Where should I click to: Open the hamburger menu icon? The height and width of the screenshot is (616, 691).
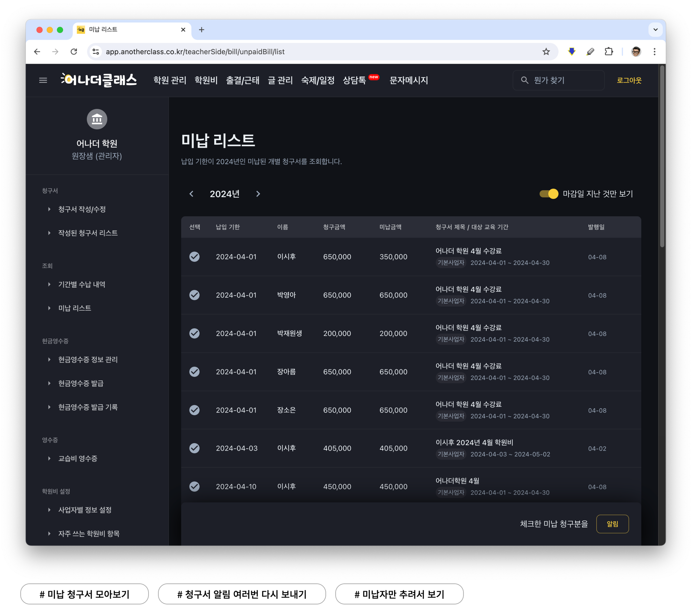43,80
